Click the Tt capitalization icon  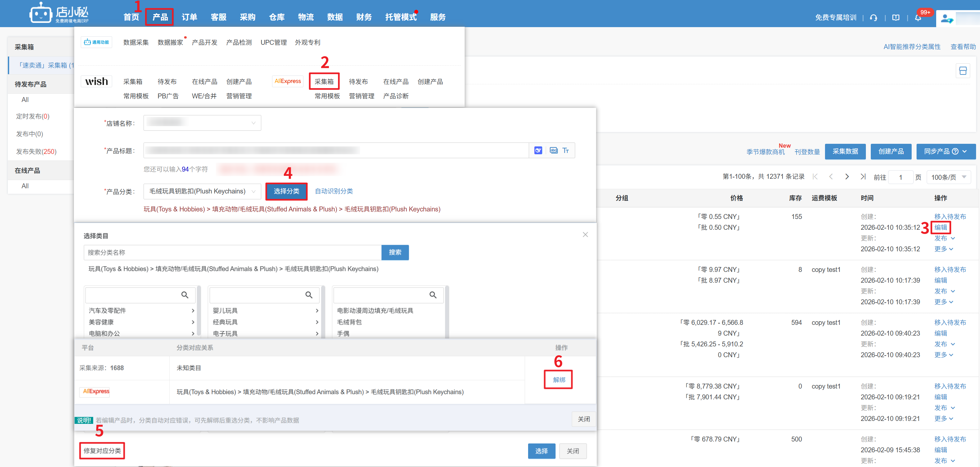[566, 151]
